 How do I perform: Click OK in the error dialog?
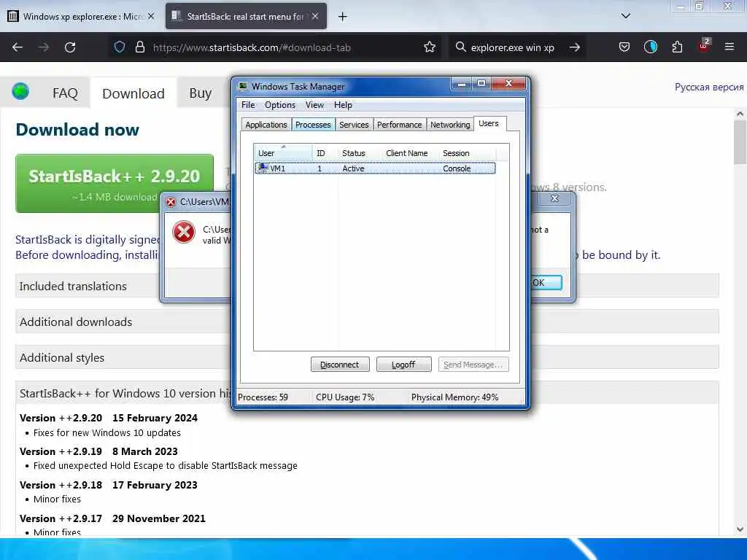click(546, 282)
